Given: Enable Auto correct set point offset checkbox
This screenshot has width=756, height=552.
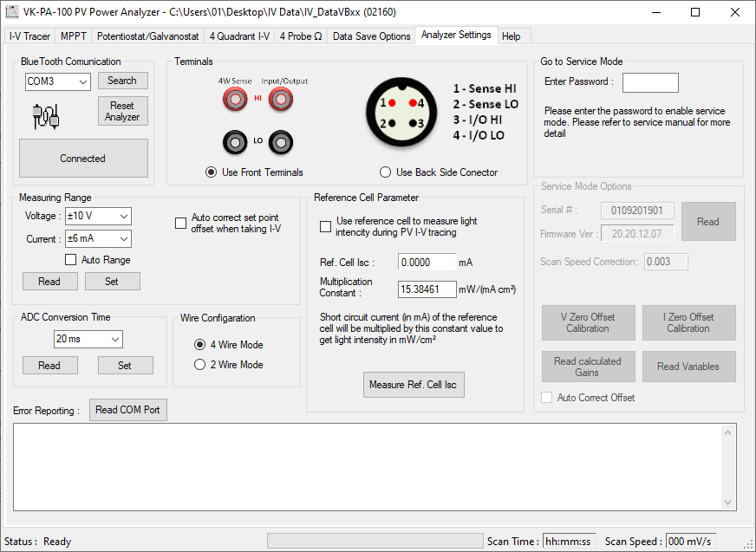Looking at the screenshot, I should pos(181,224).
